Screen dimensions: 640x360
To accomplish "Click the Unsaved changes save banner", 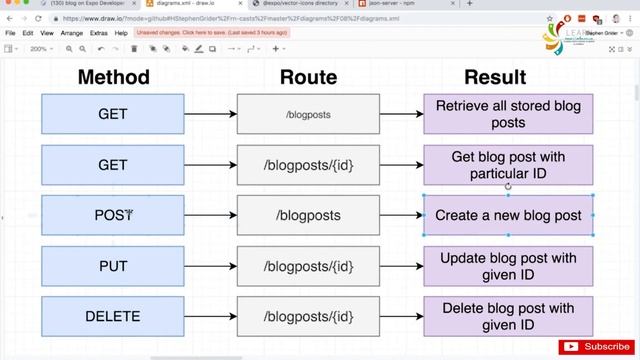I will click(212, 33).
